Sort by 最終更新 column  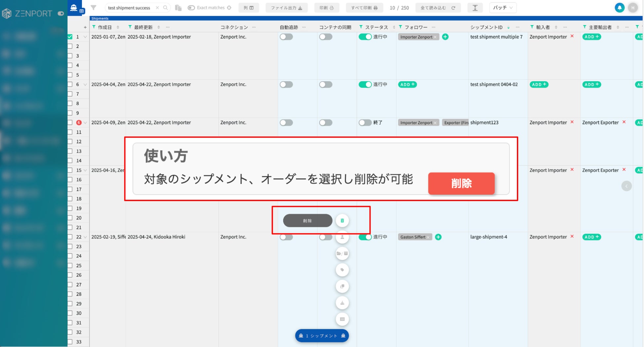(159, 27)
